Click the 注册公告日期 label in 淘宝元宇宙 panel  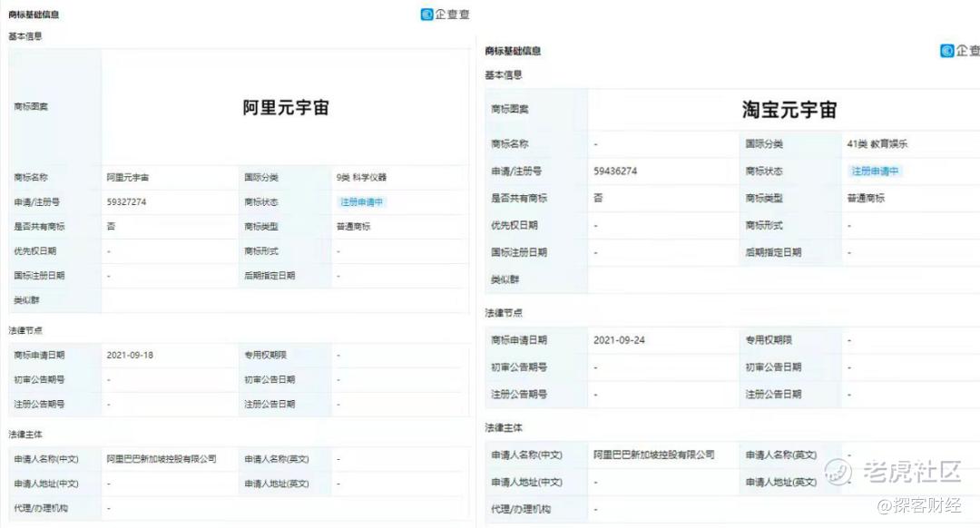pos(773,395)
